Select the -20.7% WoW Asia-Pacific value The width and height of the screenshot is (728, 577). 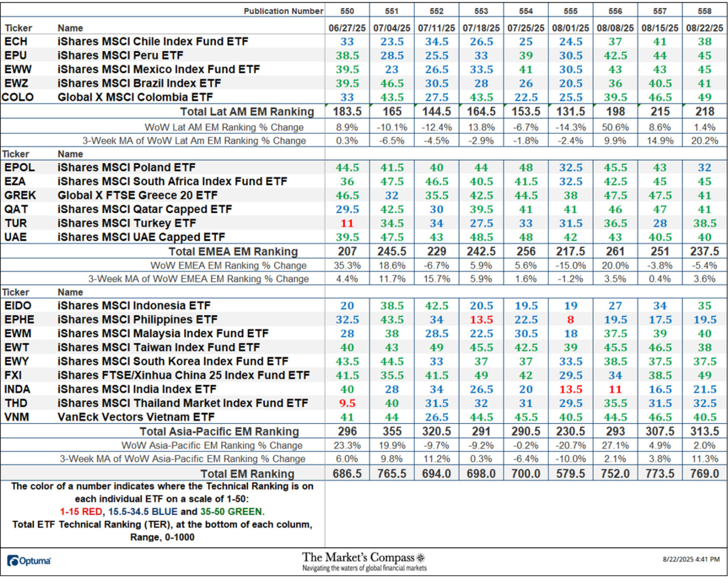coord(571,445)
